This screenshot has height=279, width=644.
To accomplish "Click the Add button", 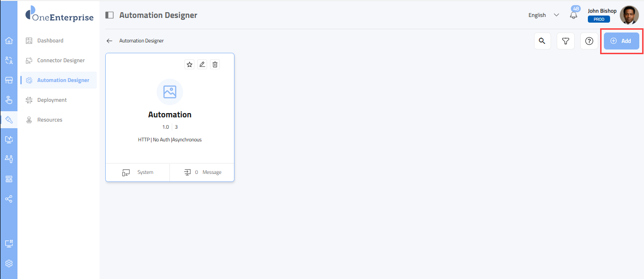I will [621, 41].
